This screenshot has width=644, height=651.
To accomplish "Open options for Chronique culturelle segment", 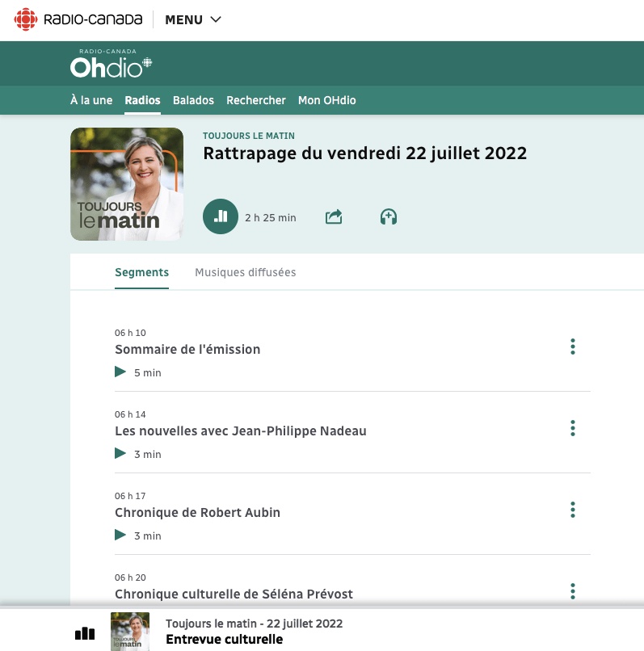I will tap(573, 591).
